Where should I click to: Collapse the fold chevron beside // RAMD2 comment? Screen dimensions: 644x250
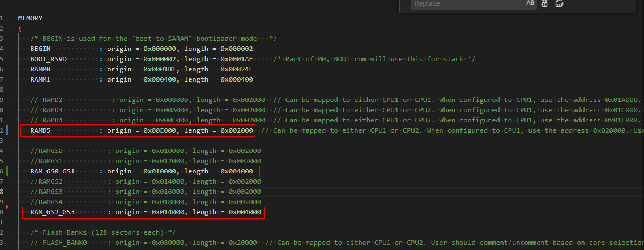(x=11, y=100)
